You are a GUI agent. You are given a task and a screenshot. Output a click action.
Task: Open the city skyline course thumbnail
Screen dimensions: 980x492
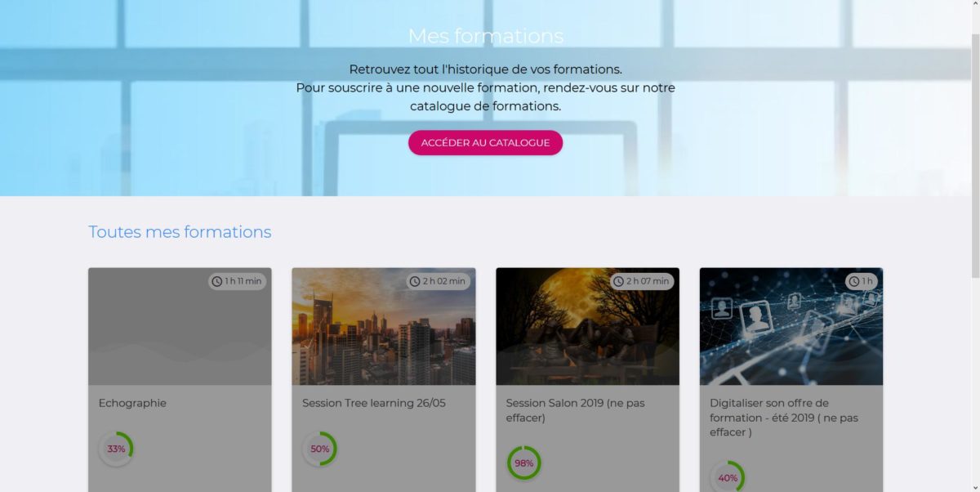pyautogui.click(x=384, y=327)
